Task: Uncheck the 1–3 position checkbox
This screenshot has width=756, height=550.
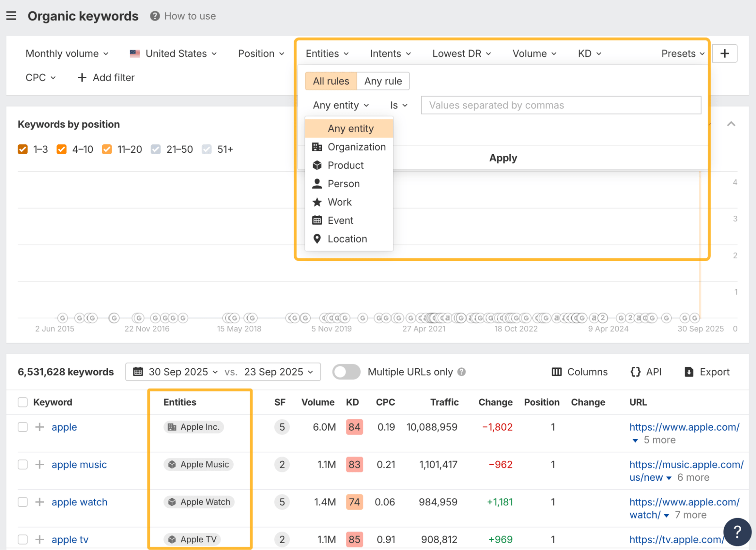Action: pos(23,149)
